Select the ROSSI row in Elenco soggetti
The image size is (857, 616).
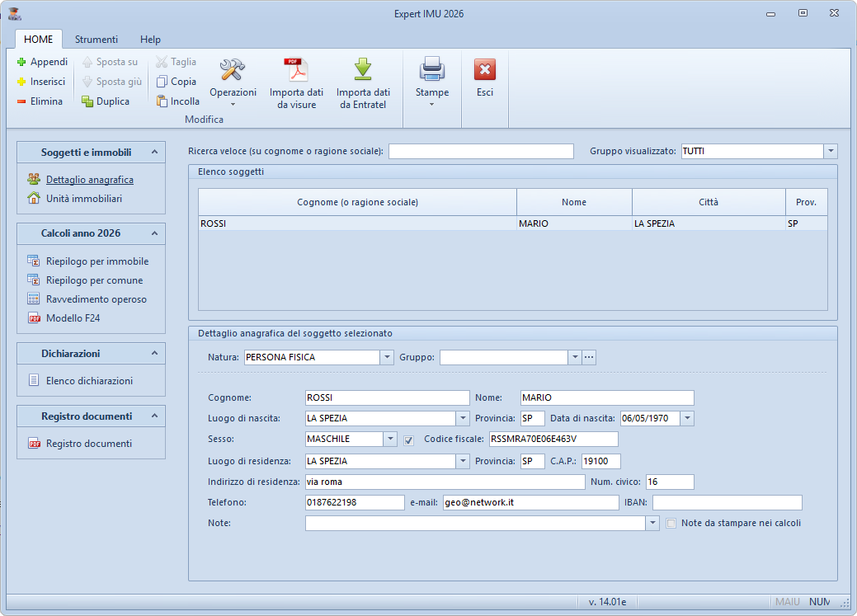[357, 223]
